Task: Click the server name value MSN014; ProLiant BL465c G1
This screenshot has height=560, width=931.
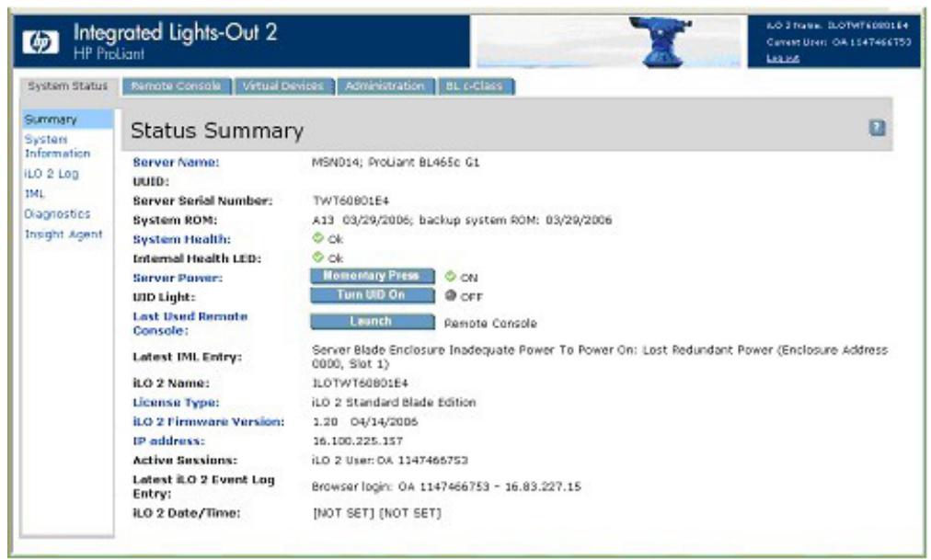Action: point(396,162)
